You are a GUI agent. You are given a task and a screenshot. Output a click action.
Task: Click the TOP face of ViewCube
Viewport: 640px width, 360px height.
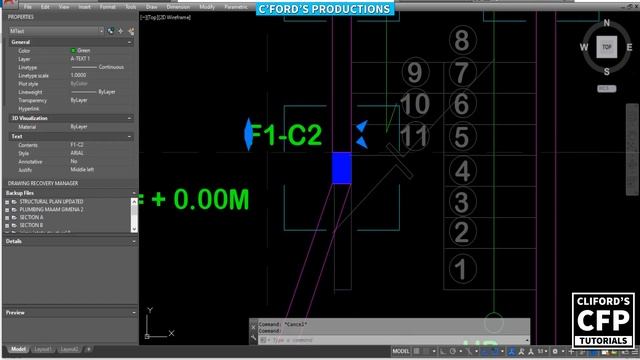tap(607, 47)
